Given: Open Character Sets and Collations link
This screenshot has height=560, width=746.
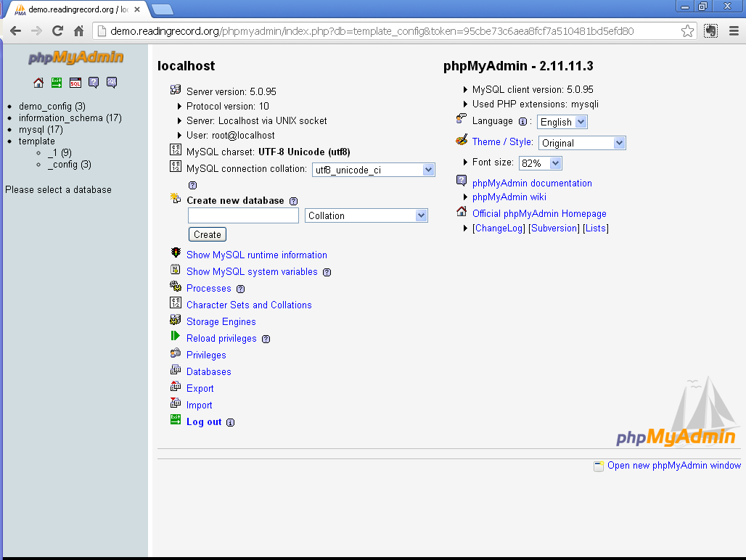Looking at the screenshot, I should pyautogui.click(x=250, y=305).
